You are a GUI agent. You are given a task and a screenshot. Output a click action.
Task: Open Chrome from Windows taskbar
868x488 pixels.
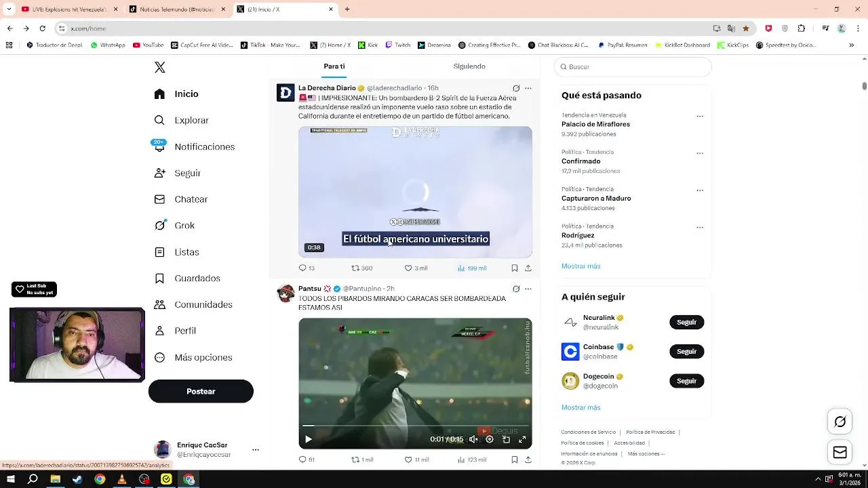click(100, 479)
